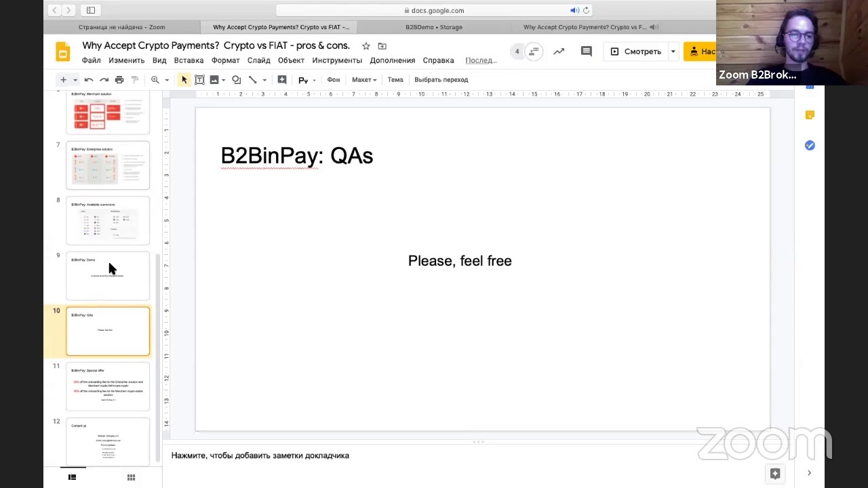The image size is (868, 488).
Task: Click the print icon
Action: click(x=119, y=80)
